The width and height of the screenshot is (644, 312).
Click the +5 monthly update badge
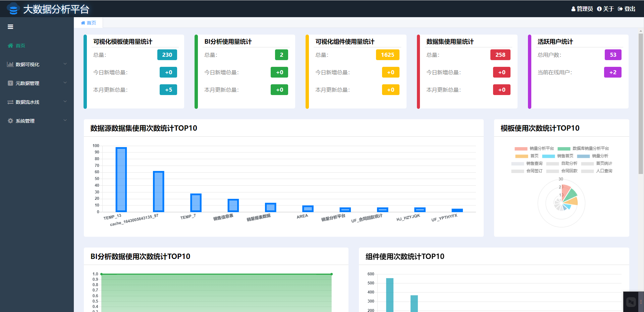168,90
